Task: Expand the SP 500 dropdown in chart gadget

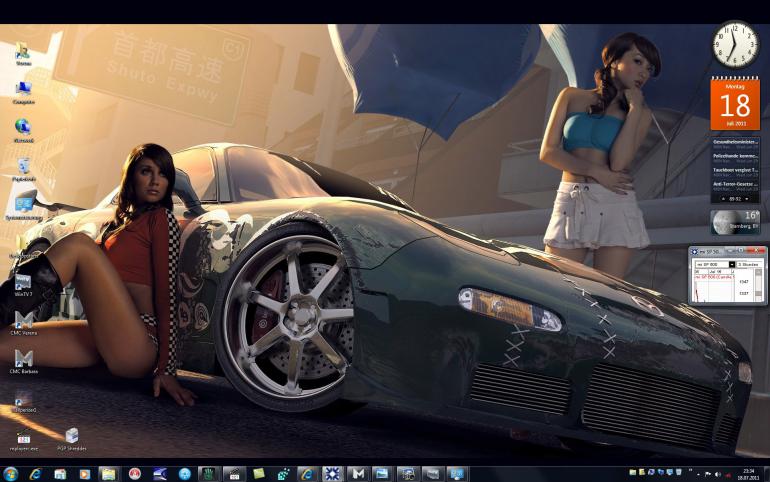Action: click(x=731, y=264)
